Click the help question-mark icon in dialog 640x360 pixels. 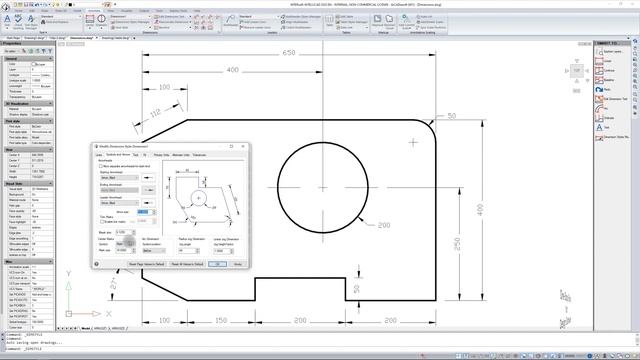coord(97,264)
